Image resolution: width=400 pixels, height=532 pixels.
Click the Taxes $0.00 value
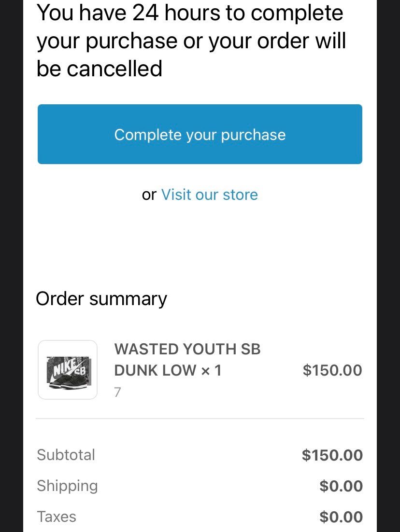(341, 517)
